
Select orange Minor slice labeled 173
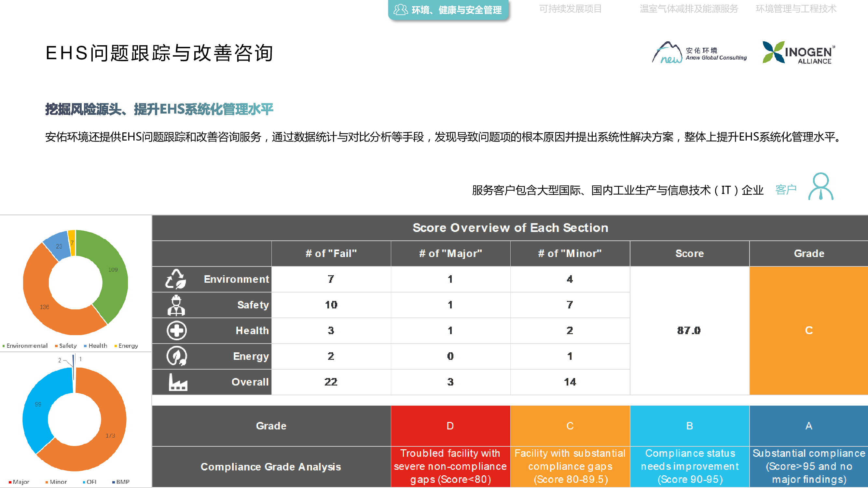tap(110, 436)
